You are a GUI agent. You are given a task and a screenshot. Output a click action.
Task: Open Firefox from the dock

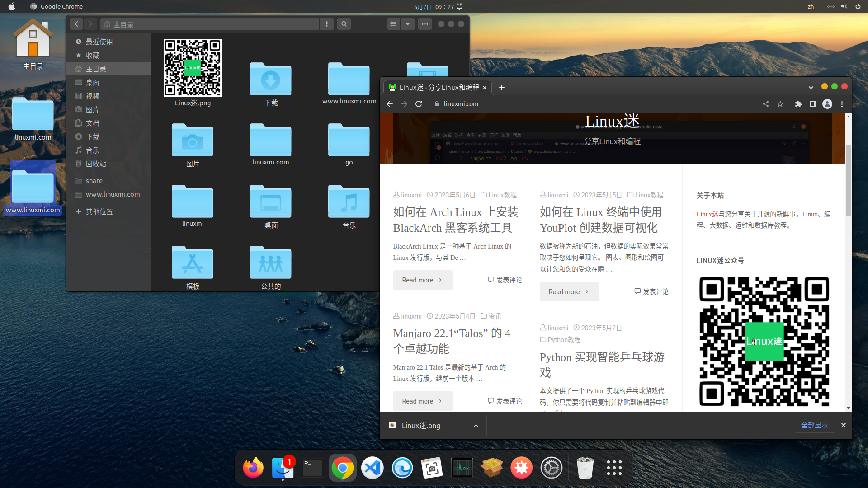pos(253,468)
